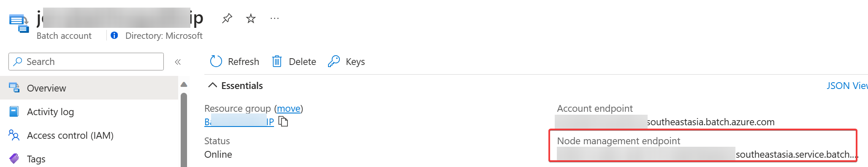Pin the batch account to dashboard
This screenshot has height=167, width=868.
pos(227,18)
